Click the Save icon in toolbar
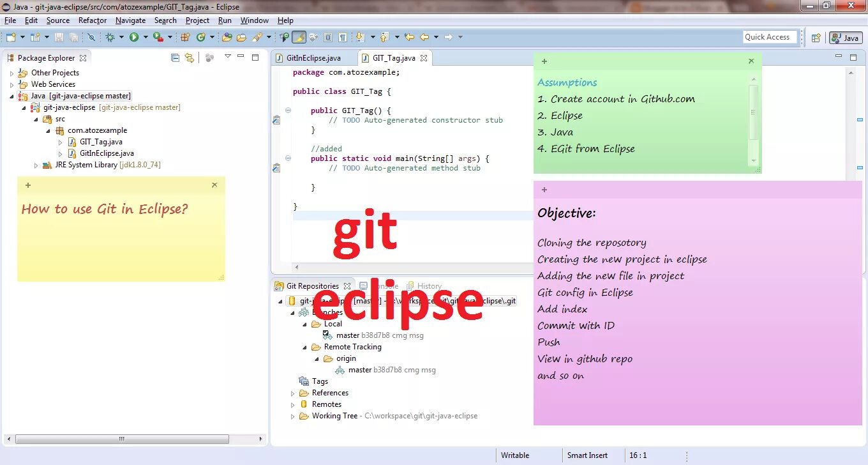Image resolution: width=868 pixels, height=465 pixels. click(59, 37)
